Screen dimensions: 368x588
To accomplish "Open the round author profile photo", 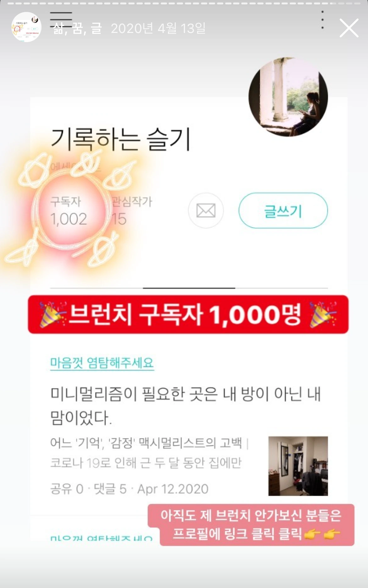I will (x=288, y=97).
